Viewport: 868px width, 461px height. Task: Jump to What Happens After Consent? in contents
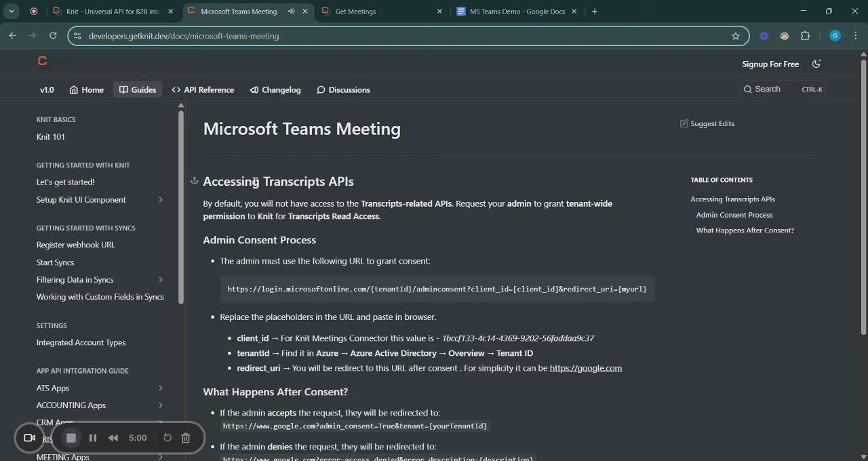point(745,230)
